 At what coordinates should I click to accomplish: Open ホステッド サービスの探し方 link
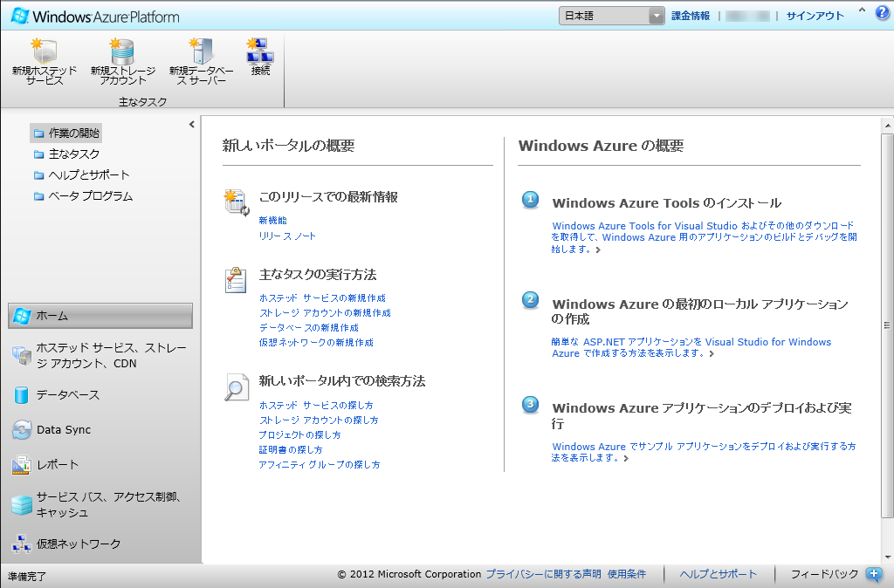click(316, 405)
